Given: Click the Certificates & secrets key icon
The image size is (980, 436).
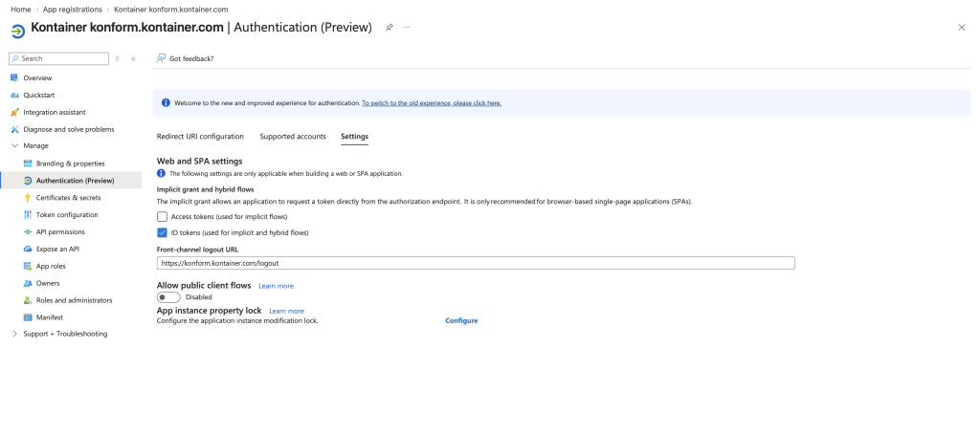Looking at the screenshot, I should tap(28, 197).
